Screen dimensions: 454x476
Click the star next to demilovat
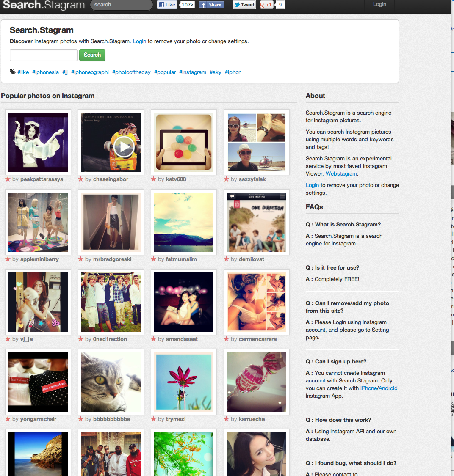tap(226, 259)
